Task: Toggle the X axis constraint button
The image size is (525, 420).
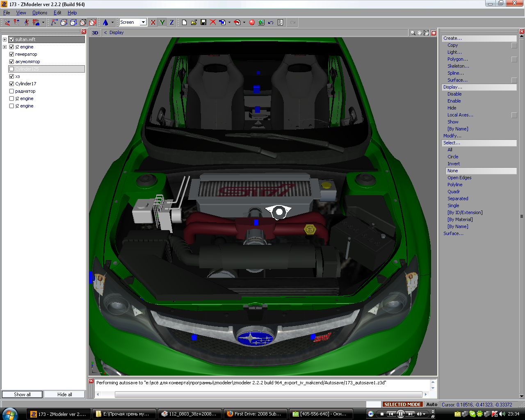Action: pos(153,23)
